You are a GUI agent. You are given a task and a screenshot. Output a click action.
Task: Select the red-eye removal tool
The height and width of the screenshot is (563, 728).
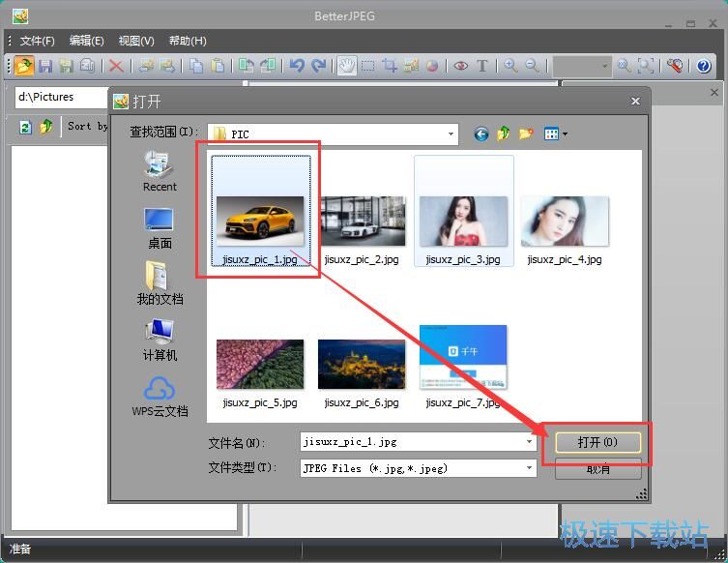(x=460, y=66)
